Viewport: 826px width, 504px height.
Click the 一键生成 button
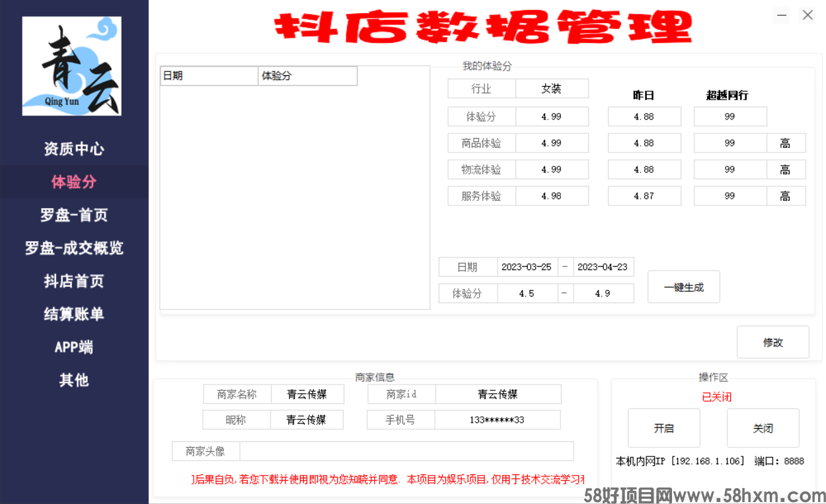pyautogui.click(x=684, y=287)
